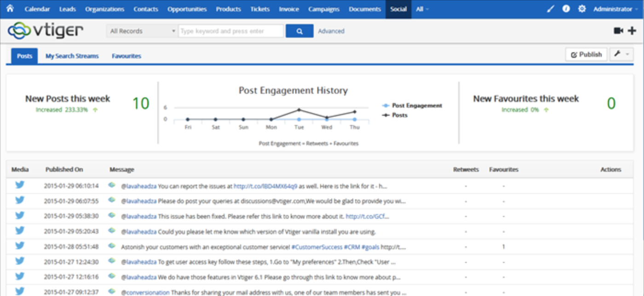Open the settings gear icon

pos(582,9)
